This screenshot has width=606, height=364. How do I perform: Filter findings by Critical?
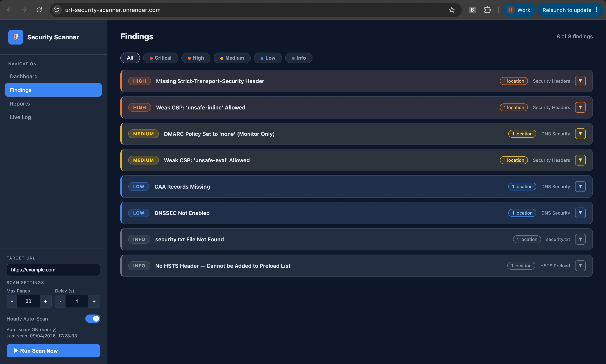click(x=160, y=58)
